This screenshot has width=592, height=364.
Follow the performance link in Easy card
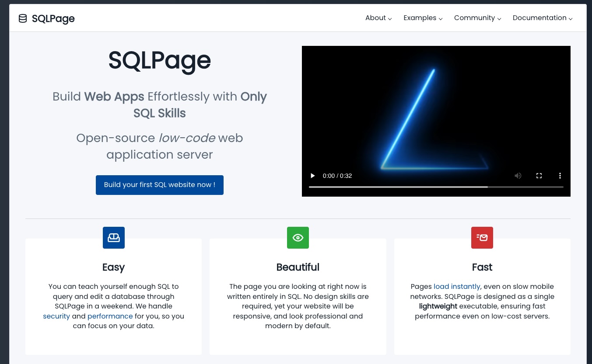pyautogui.click(x=110, y=316)
